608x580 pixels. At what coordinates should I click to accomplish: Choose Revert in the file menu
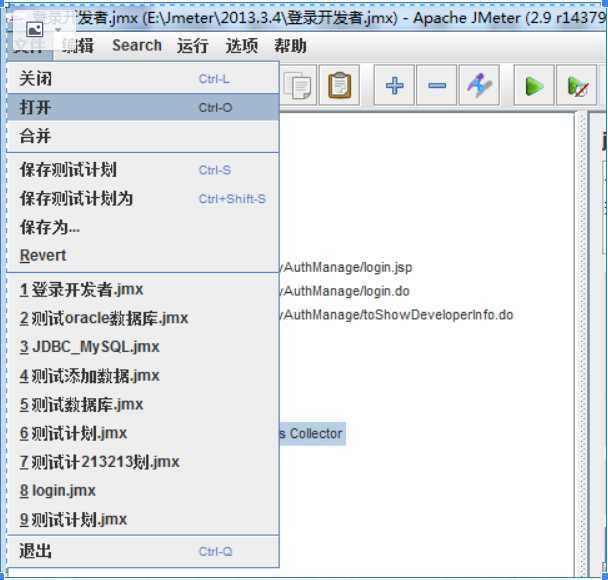[143, 255]
